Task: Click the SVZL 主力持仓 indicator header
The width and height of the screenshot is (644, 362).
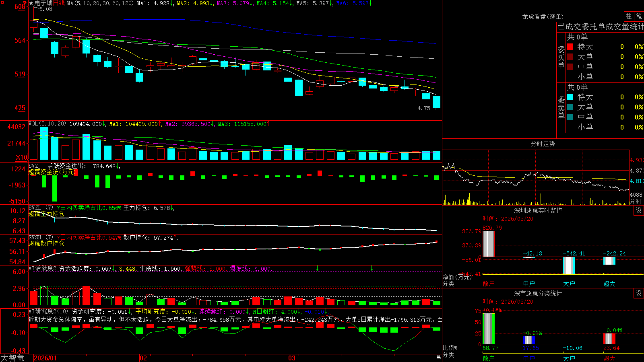Action: [x=101, y=208]
